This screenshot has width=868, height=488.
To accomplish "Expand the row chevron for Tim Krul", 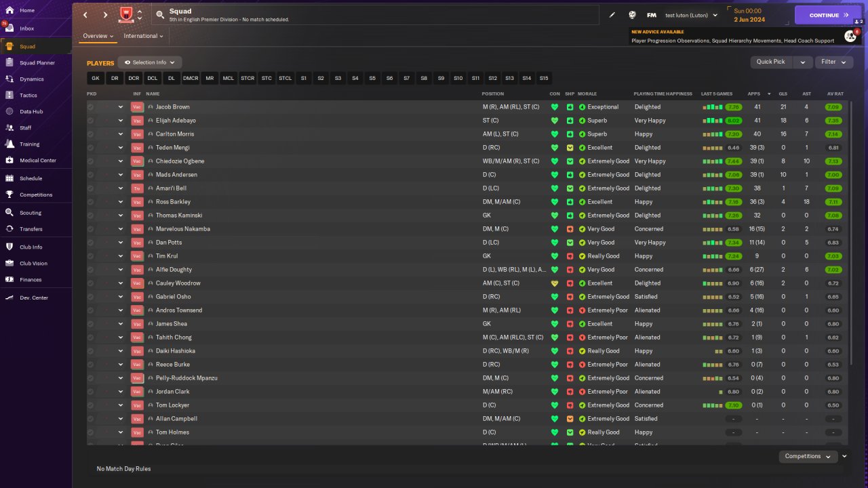I will point(121,256).
